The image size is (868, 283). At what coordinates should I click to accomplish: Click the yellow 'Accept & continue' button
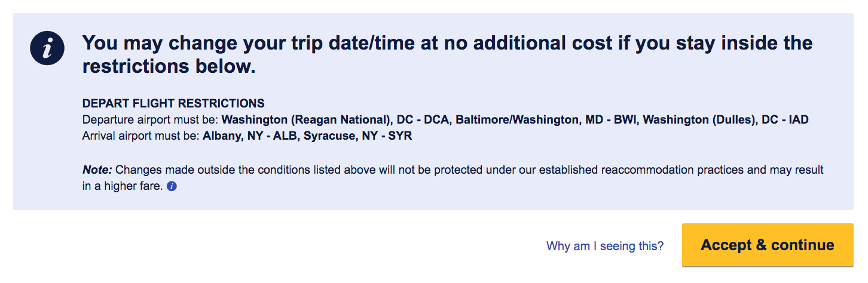768,245
